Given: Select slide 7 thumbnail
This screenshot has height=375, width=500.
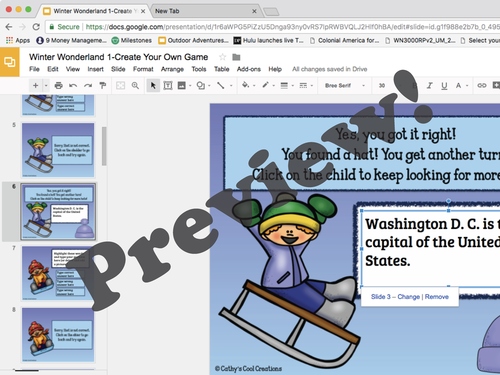Looking at the screenshot, I should tap(58, 273).
